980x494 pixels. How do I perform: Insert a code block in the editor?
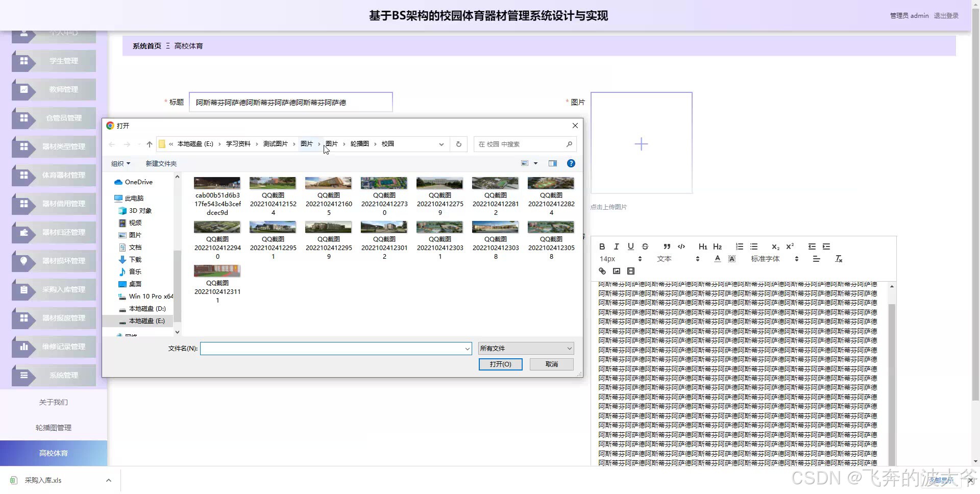pos(681,246)
